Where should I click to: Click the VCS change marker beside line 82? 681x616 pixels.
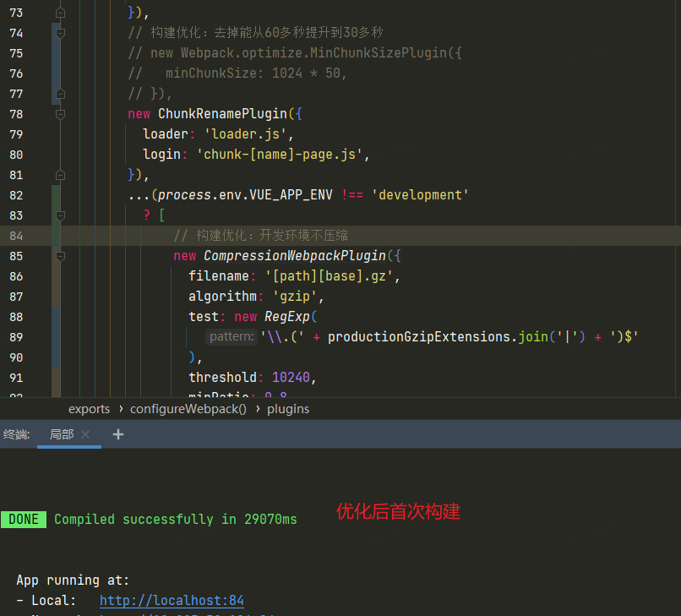pyautogui.click(x=56, y=195)
